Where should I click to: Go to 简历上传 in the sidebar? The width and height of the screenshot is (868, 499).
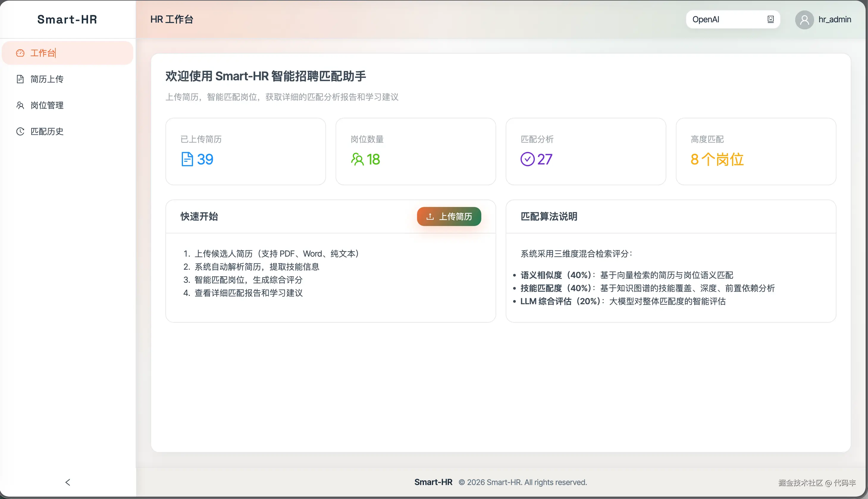[47, 79]
